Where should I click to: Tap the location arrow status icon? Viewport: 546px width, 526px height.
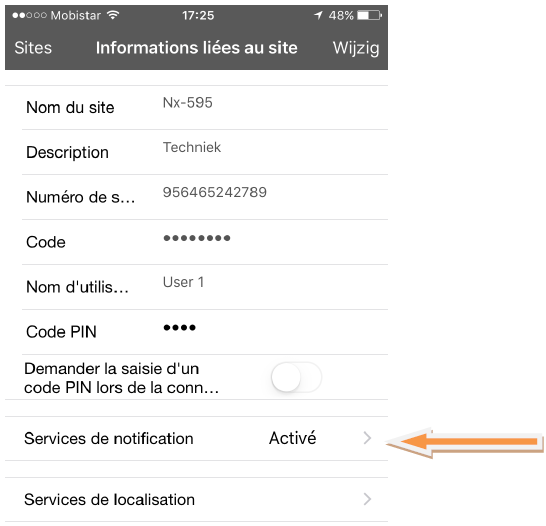(318, 15)
